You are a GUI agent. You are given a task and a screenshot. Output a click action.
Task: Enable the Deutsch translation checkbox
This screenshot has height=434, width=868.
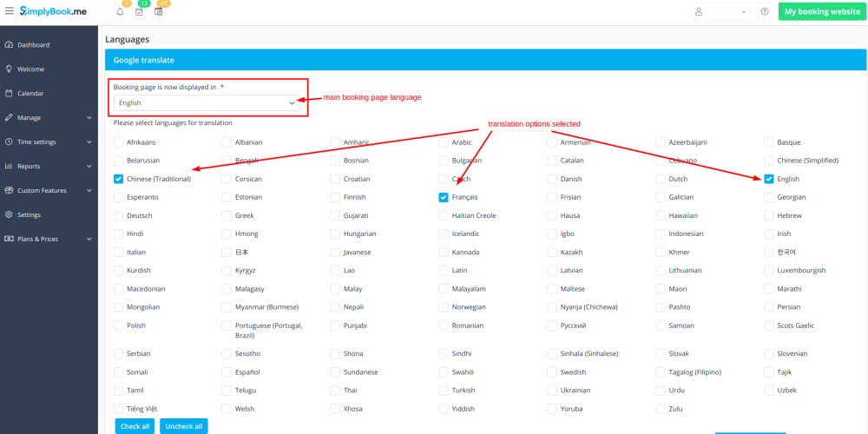tap(118, 215)
